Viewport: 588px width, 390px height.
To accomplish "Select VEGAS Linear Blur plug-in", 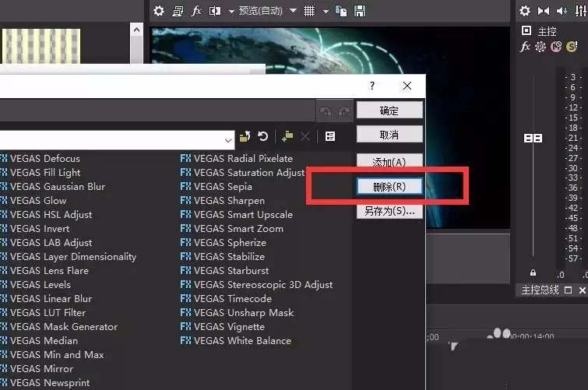I will [46, 298].
